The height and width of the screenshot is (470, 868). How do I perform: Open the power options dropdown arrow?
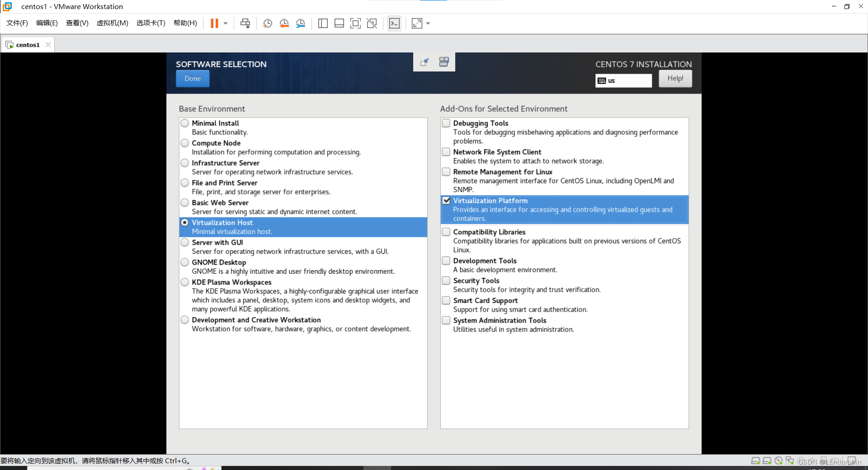(x=225, y=23)
